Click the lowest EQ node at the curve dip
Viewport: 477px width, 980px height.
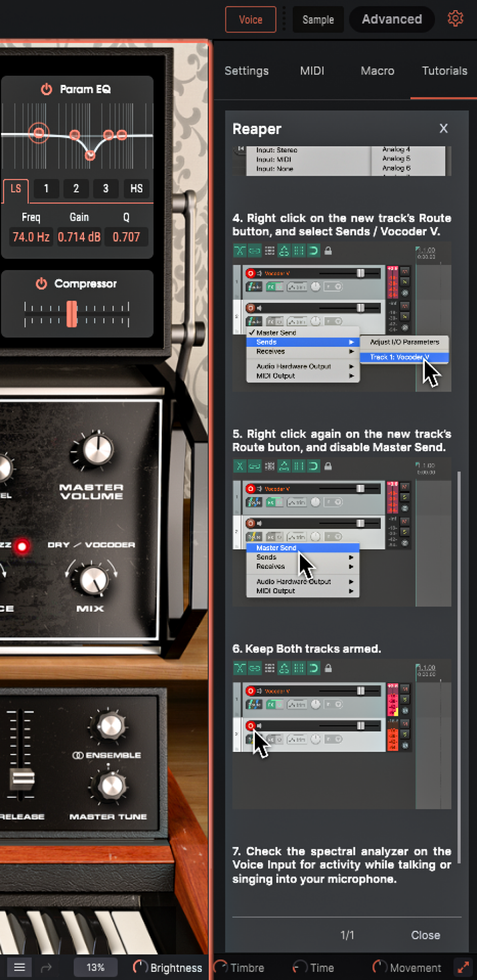[x=90, y=155]
